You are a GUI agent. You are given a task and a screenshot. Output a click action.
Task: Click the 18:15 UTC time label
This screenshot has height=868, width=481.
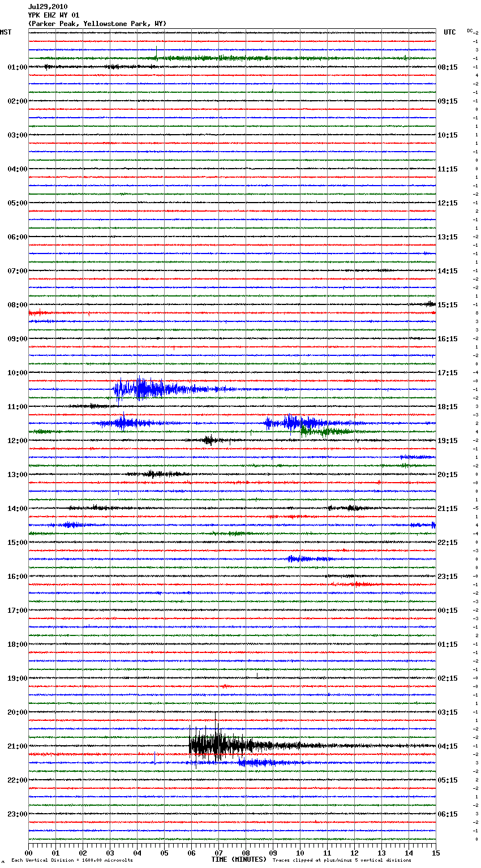(448, 407)
